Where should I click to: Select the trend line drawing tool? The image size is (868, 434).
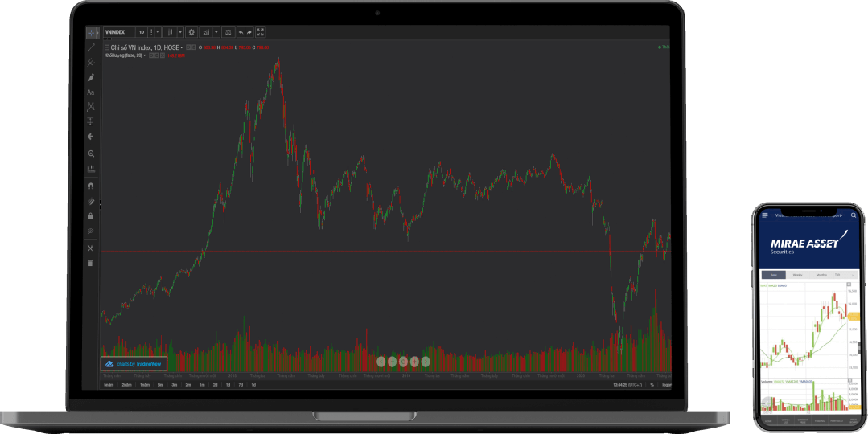point(91,48)
